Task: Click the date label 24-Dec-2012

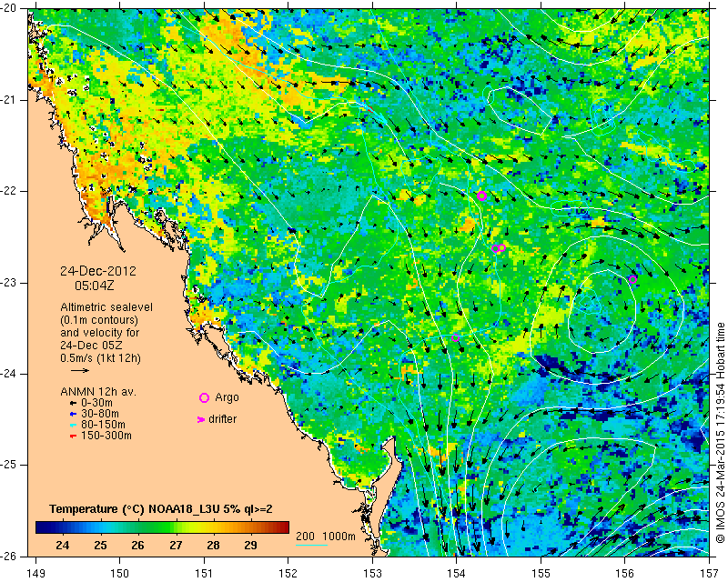Action: point(98,271)
